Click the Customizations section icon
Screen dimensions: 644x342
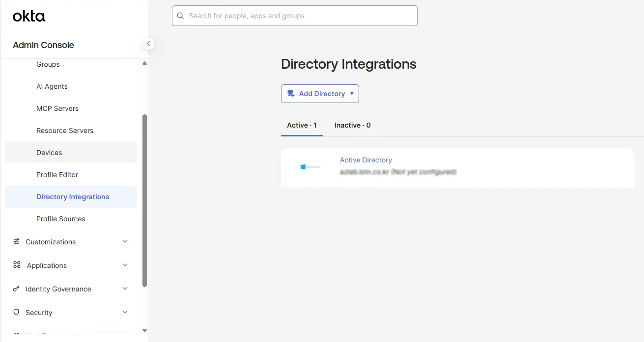pyautogui.click(x=16, y=242)
